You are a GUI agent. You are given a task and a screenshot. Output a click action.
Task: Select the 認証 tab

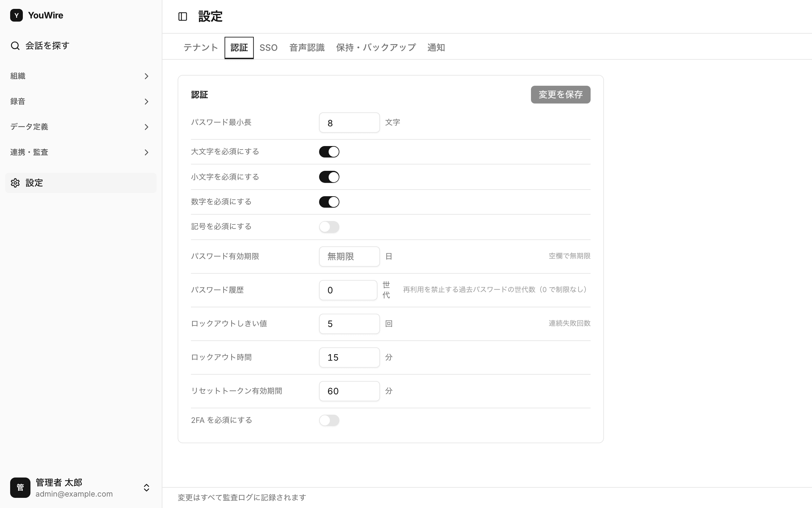click(239, 48)
